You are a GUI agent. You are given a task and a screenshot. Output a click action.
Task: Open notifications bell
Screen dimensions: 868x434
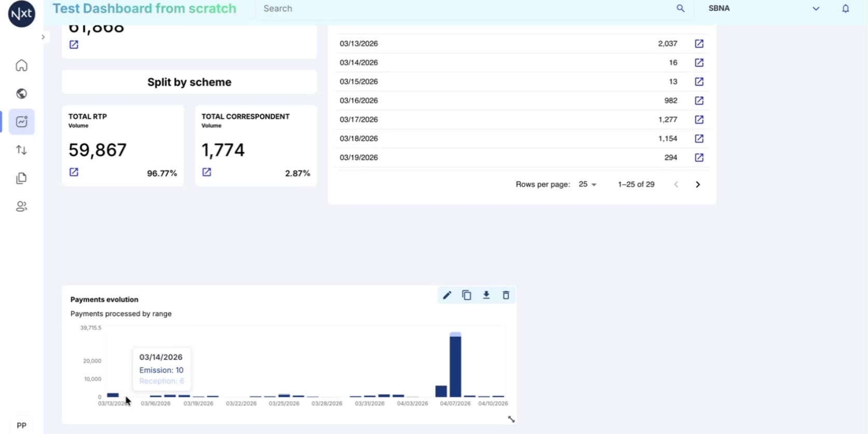(x=846, y=8)
